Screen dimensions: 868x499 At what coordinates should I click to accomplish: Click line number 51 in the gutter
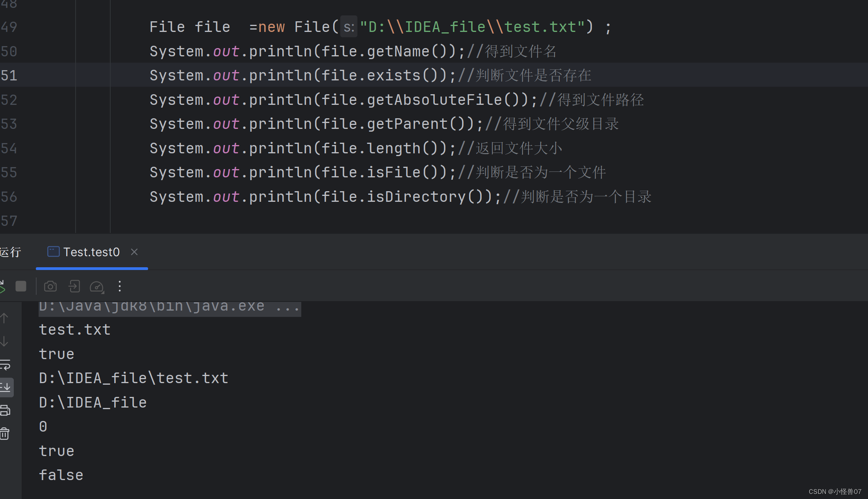9,75
